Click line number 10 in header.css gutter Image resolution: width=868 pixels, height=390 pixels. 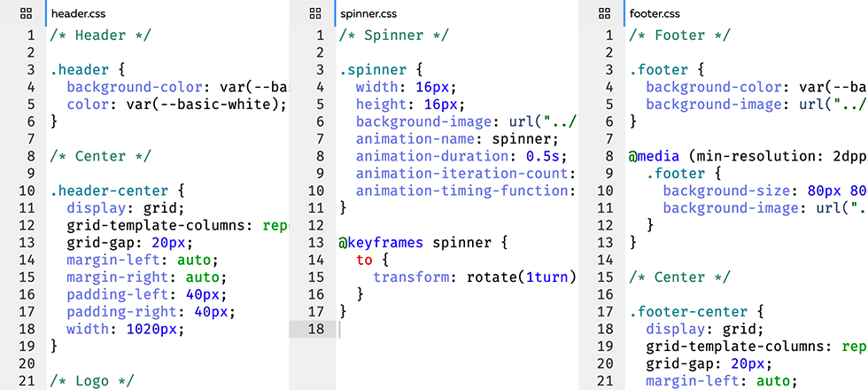[x=27, y=190]
